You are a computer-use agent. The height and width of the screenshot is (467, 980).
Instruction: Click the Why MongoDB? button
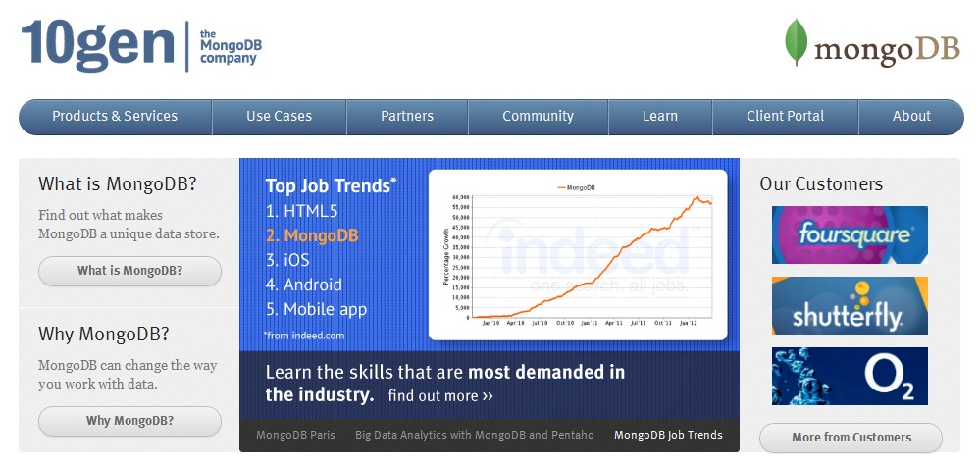click(x=130, y=421)
